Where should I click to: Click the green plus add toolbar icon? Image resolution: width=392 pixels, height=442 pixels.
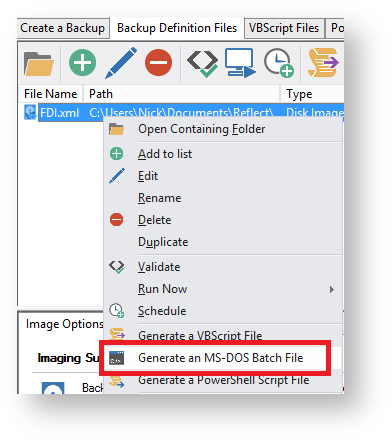[82, 63]
